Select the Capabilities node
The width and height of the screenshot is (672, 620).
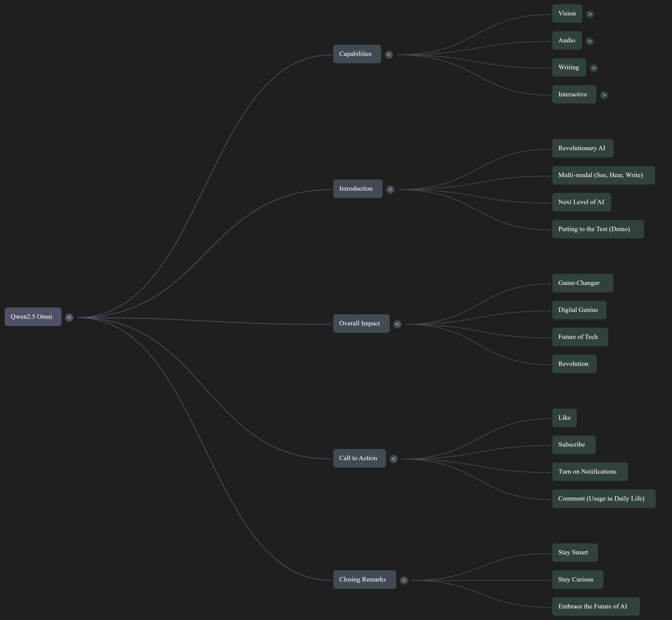(357, 54)
